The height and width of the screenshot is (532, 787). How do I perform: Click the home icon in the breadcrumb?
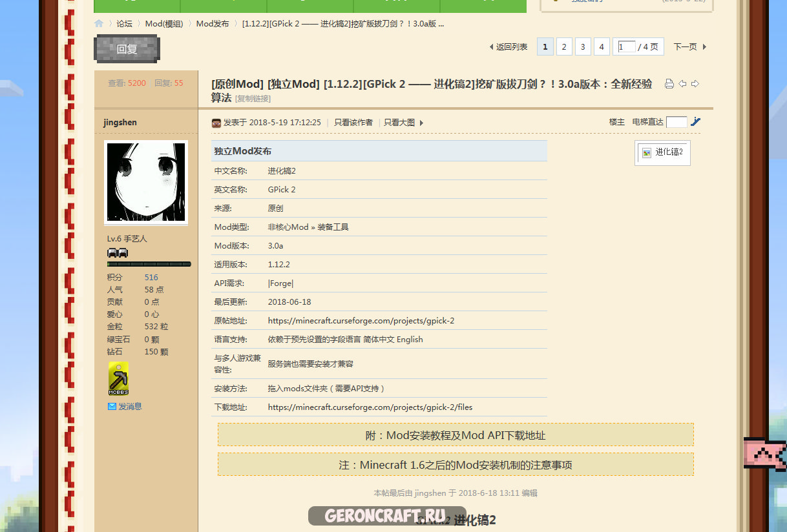[x=99, y=23]
